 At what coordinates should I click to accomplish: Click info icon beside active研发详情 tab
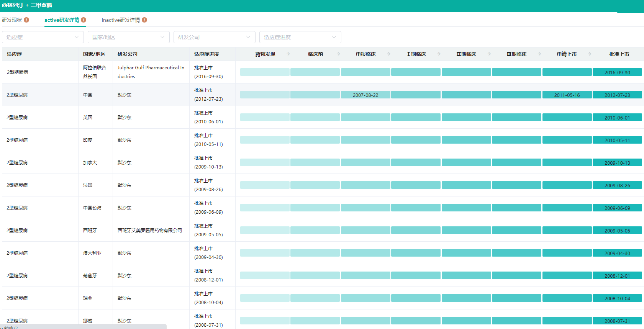point(84,20)
